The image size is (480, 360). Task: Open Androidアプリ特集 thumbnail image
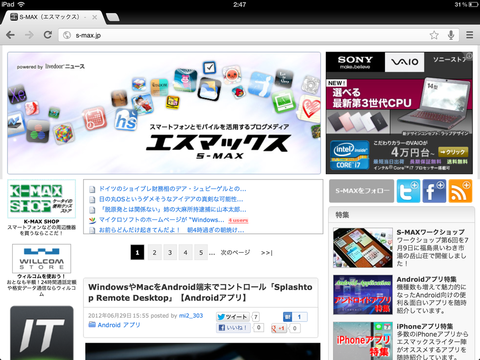(x=363, y=295)
